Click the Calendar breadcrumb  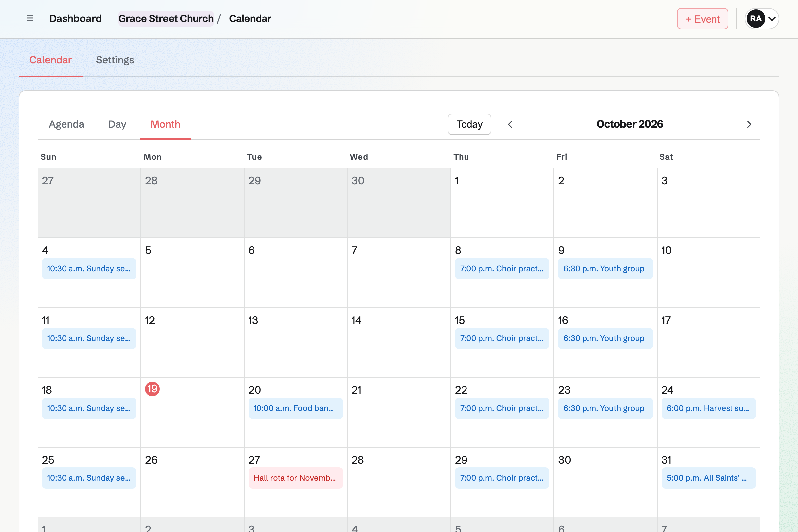point(250,19)
